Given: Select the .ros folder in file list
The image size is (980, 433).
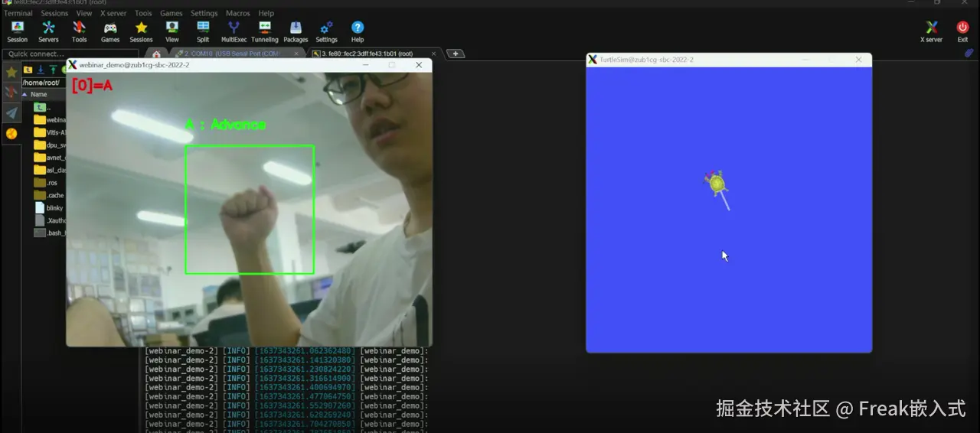Looking at the screenshot, I should pos(46,183).
